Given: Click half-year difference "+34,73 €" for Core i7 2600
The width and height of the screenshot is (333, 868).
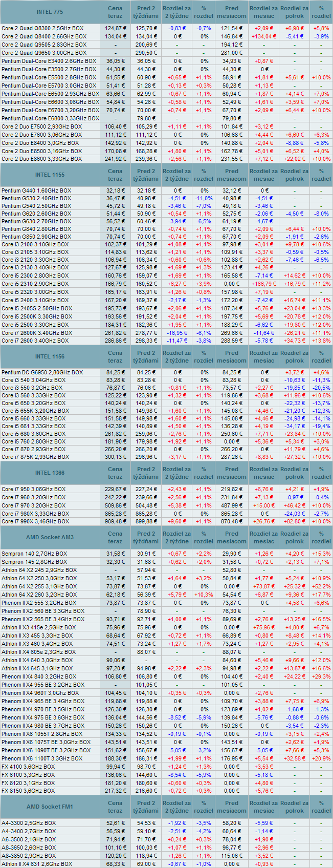Looking at the screenshot, I should click(295, 341).
